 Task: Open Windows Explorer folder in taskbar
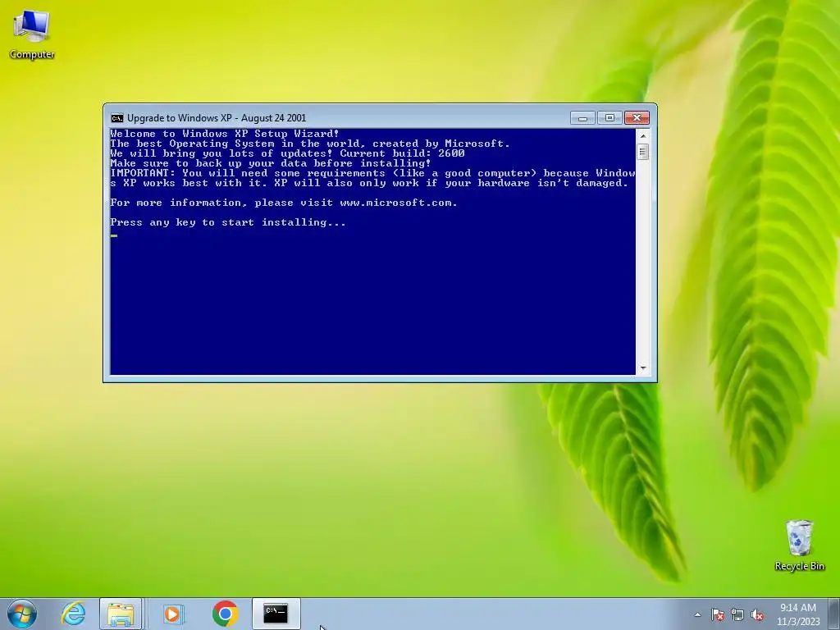[x=121, y=614]
